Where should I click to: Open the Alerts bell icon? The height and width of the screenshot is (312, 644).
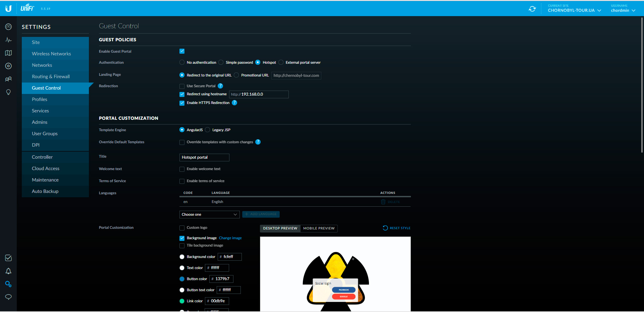[x=8, y=271]
